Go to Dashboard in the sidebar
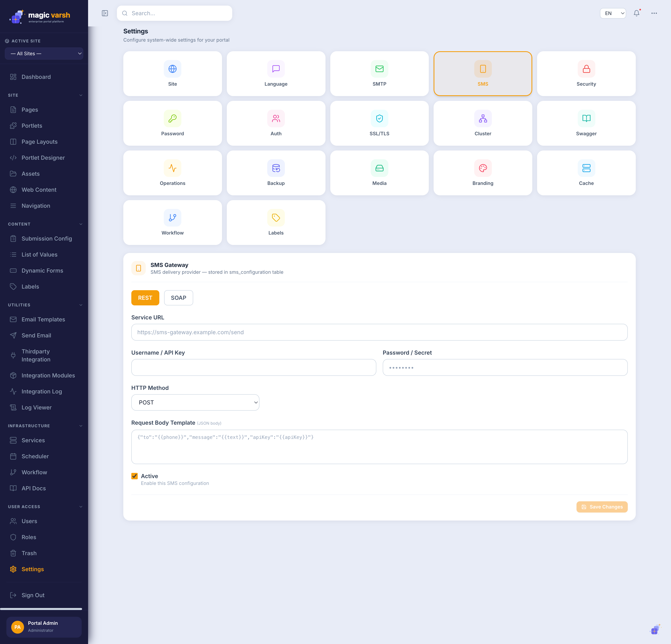This screenshot has width=671, height=644. point(44,77)
